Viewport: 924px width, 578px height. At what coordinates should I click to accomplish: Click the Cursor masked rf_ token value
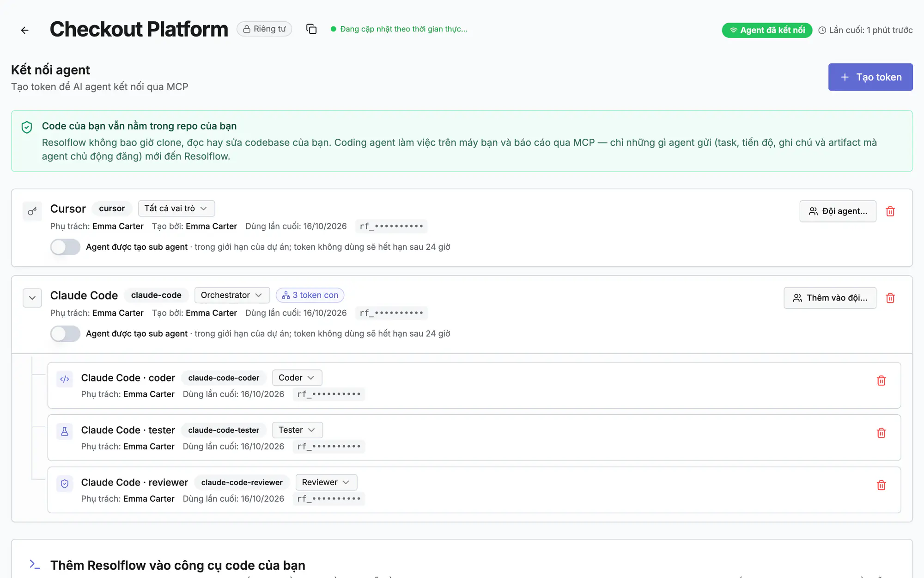tap(391, 226)
